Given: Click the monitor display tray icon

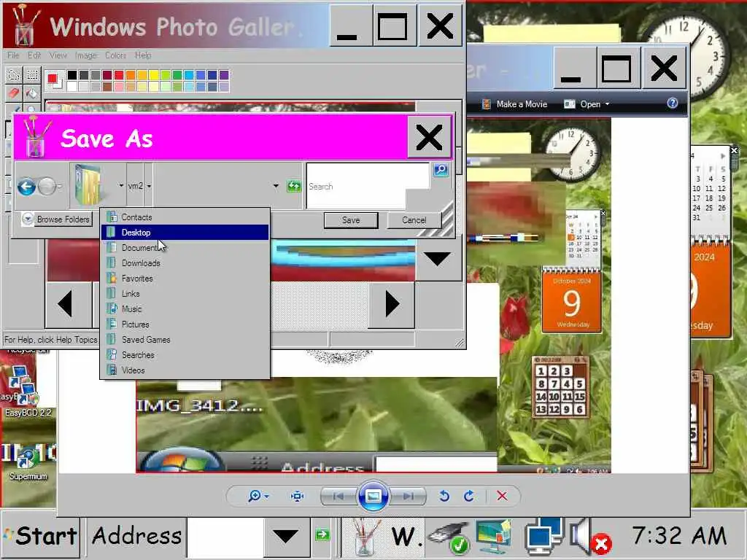Looking at the screenshot, I should pos(494,536).
